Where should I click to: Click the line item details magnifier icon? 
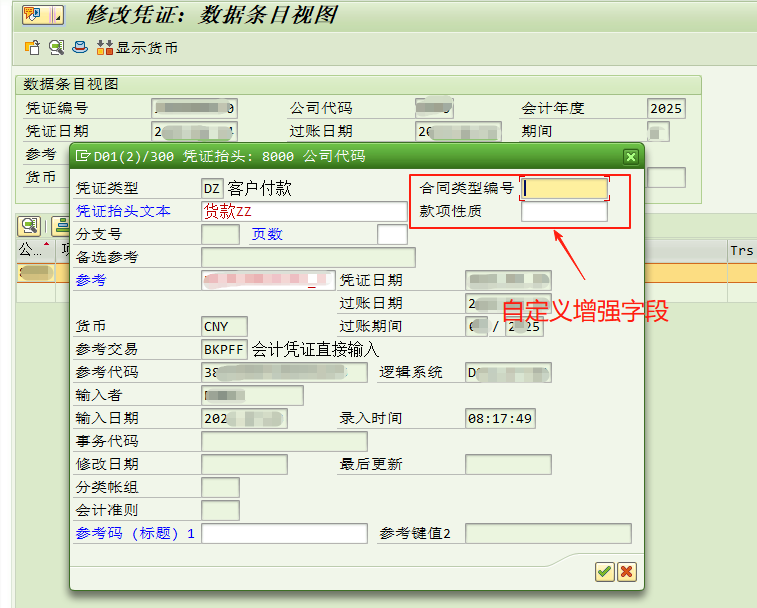pyautogui.click(x=29, y=226)
